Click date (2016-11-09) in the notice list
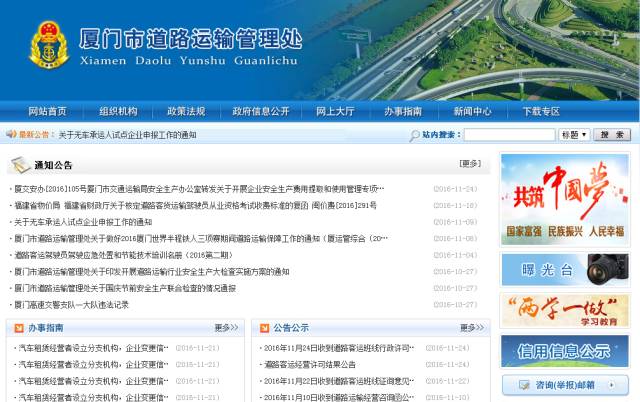Image resolution: width=640 pixels, height=402 pixels. [x=455, y=222]
